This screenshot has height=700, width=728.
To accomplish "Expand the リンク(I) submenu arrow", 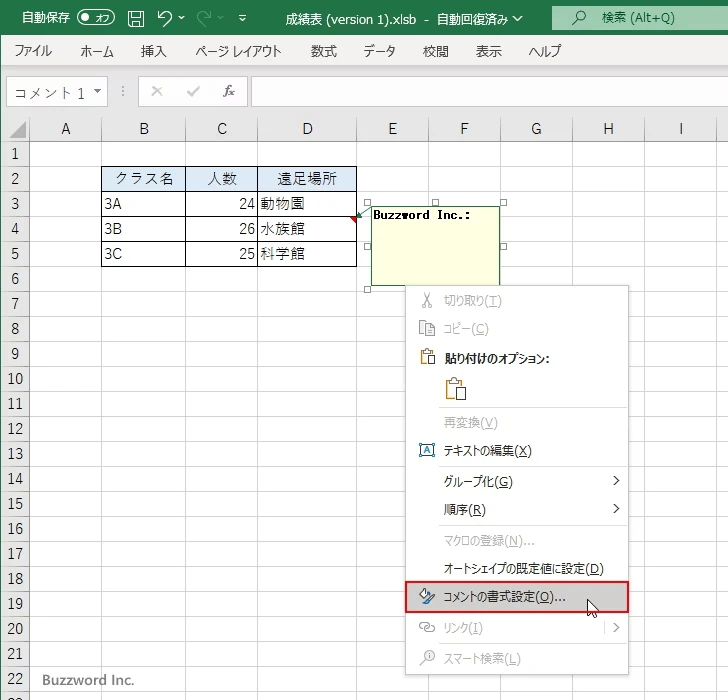I will 617,628.
